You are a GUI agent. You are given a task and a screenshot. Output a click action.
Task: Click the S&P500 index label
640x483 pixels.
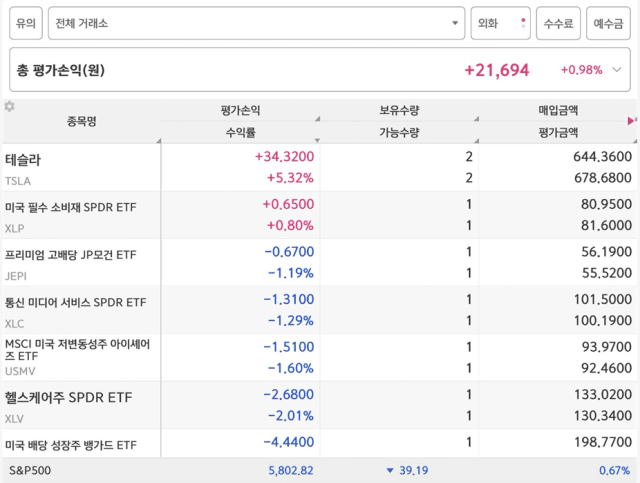coord(30,470)
